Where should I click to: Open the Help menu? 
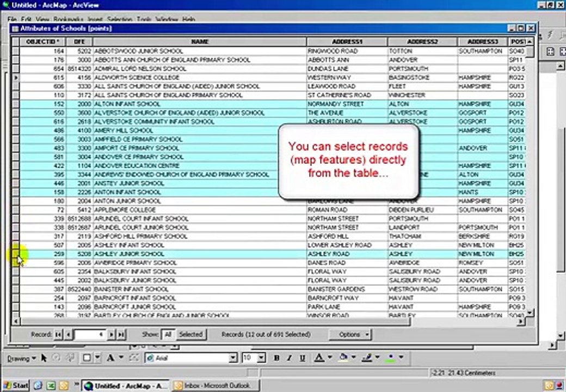click(x=188, y=19)
